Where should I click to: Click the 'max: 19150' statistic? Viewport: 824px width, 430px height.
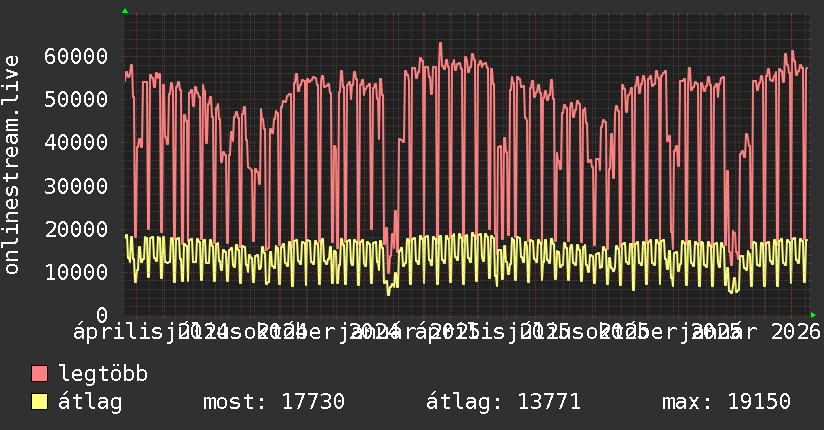click(726, 402)
